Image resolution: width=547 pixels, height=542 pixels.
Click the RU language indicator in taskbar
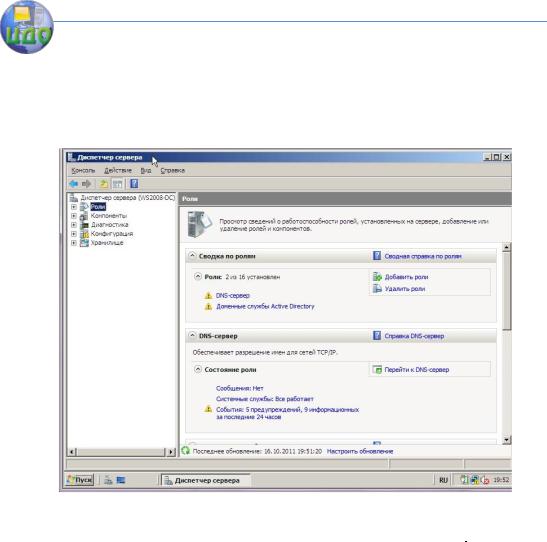click(443, 480)
